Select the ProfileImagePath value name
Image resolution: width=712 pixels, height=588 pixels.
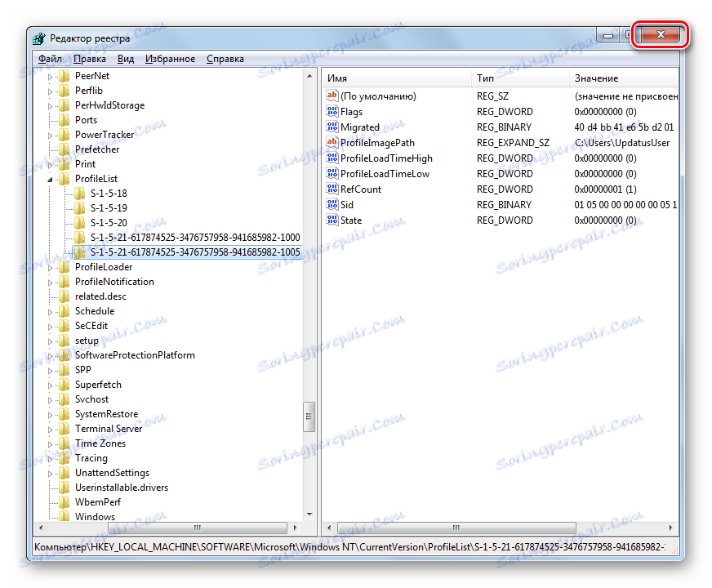pos(377,143)
